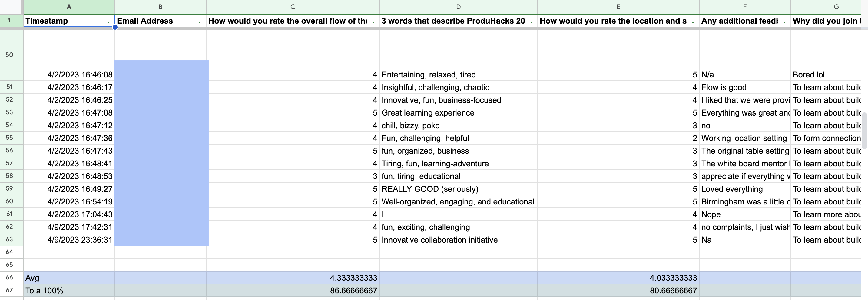Click average value 4.033333333
The width and height of the screenshot is (868, 300).
click(x=618, y=278)
